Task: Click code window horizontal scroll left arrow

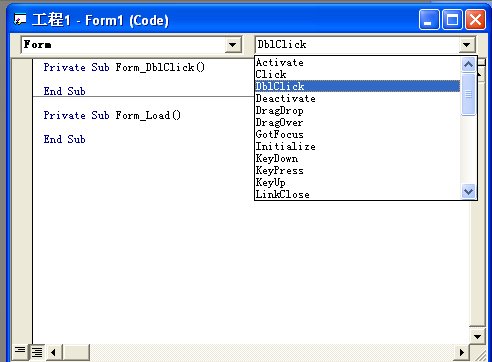Action: [53, 352]
